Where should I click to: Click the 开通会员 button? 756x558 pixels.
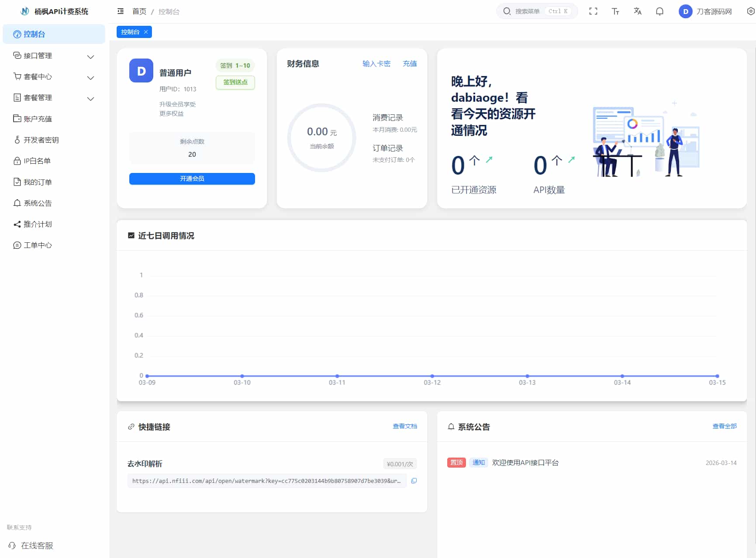coord(191,179)
